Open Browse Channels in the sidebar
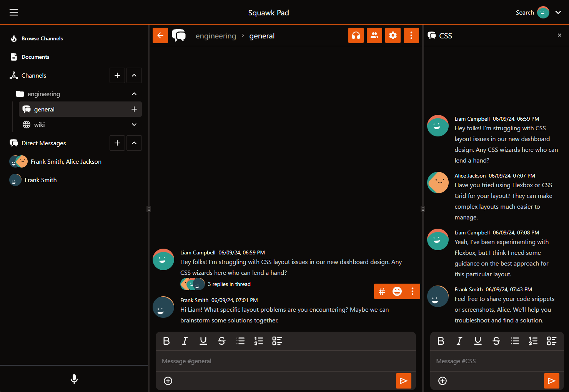569x392 pixels. (42, 38)
